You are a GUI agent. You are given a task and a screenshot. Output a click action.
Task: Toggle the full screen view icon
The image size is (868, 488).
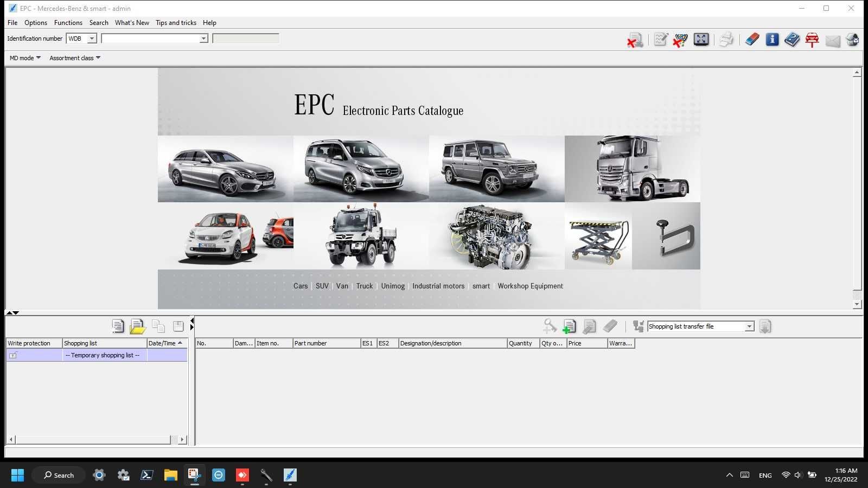(x=701, y=40)
